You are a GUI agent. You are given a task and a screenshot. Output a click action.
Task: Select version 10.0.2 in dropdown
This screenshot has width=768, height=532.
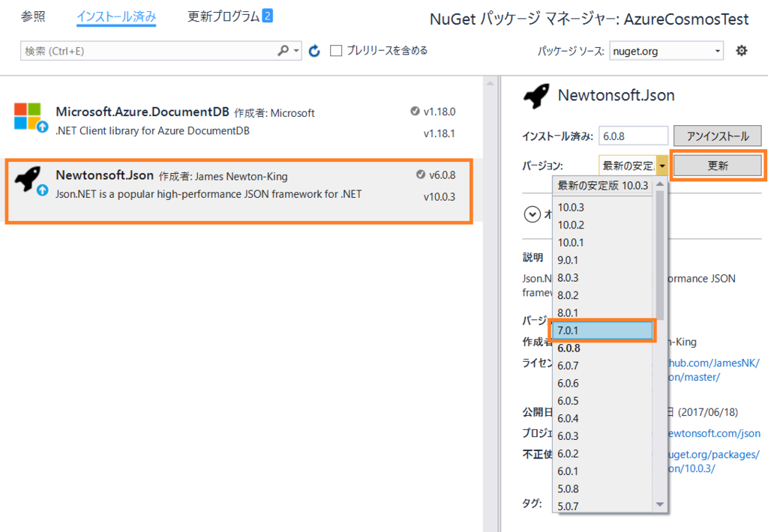pos(602,225)
